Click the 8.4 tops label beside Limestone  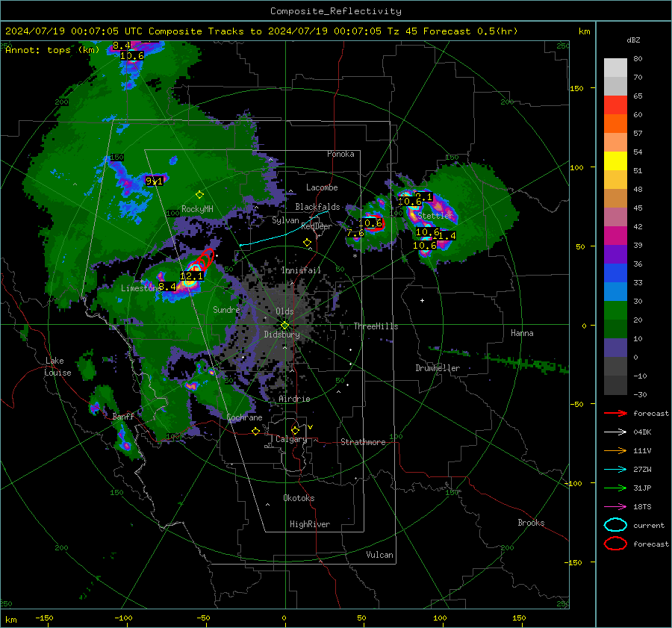167,286
